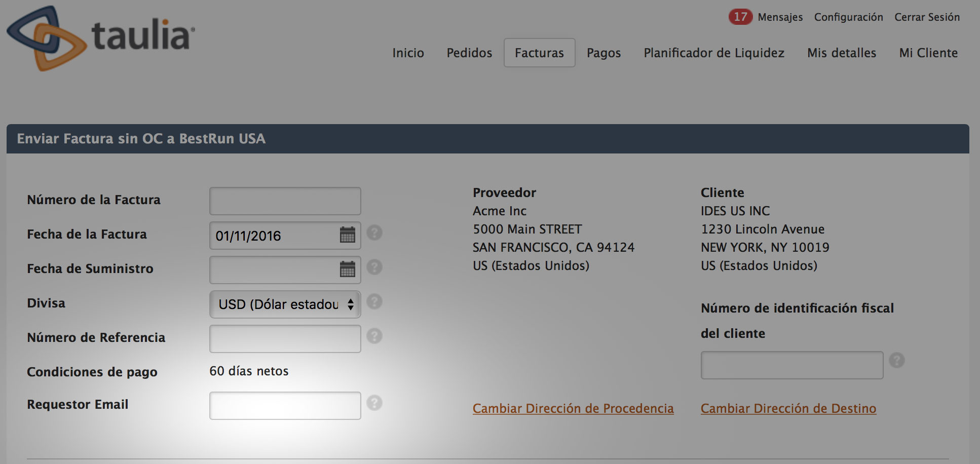Viewport: 980px width, 464px height.
Task: Click the Fecha de la Factura date field
Action: [285, 236]
